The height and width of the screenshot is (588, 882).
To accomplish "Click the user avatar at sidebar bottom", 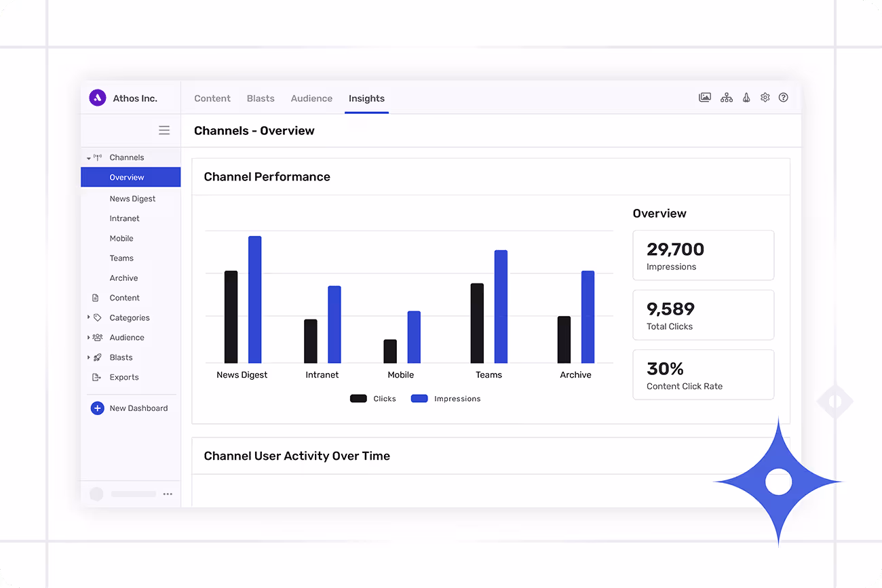I will (x=97, y=494).
